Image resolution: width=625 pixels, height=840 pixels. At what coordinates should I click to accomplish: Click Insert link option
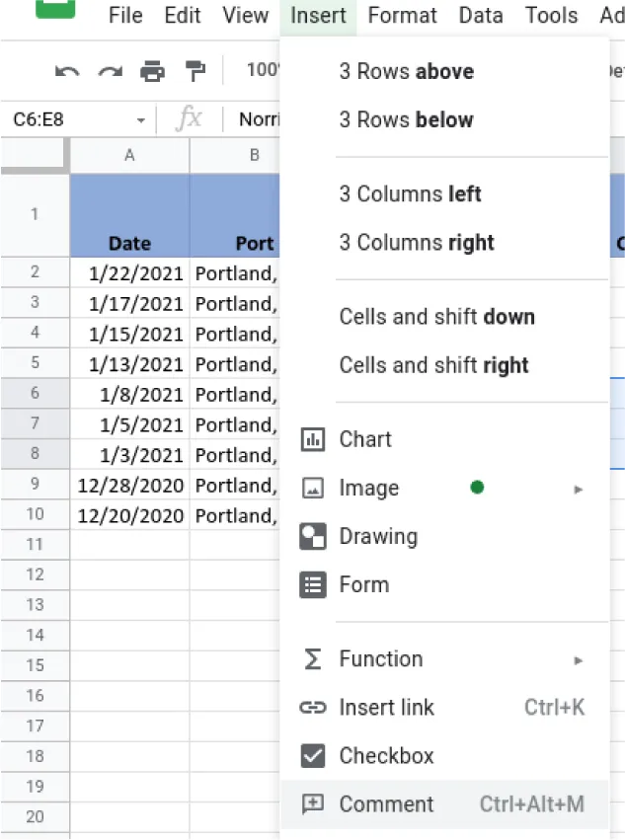click(x=386, y=708)
